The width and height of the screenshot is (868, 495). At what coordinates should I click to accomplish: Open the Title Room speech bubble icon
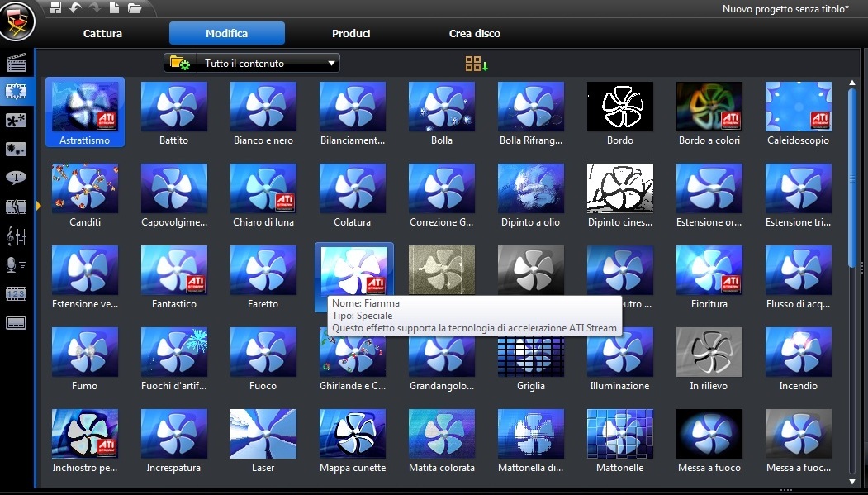tap(17, 178)
